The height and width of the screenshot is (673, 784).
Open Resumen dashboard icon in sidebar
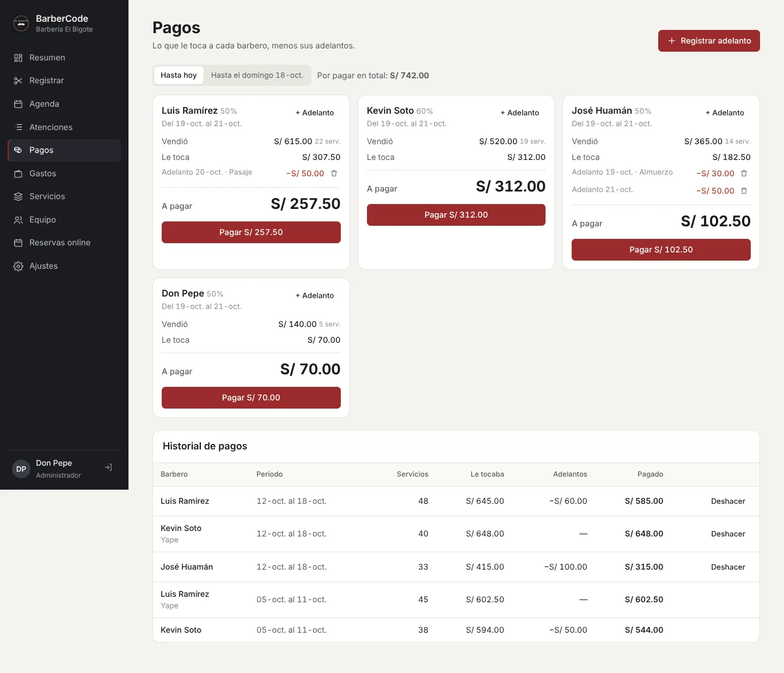[18, 58]
